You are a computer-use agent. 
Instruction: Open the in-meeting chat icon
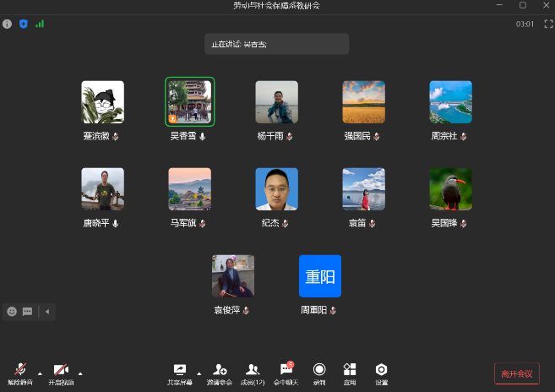(x=286, y=370)
